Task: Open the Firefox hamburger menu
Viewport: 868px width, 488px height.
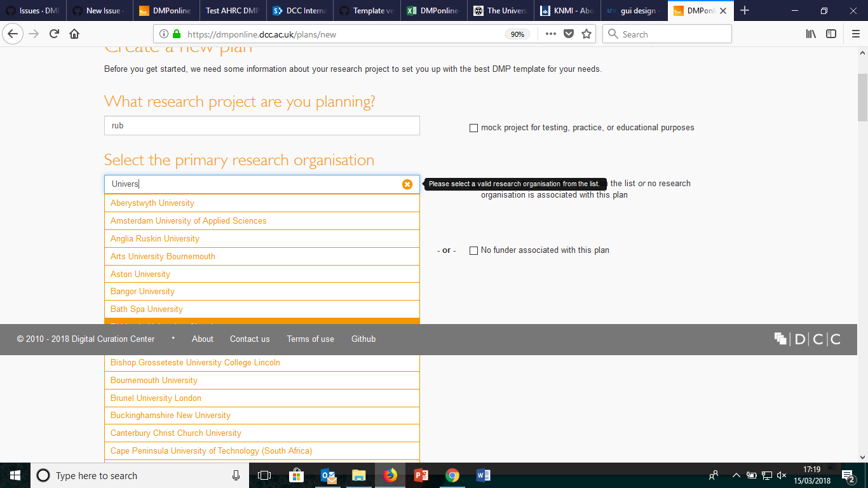Action: pyautogui.click(x=855, y=34)
